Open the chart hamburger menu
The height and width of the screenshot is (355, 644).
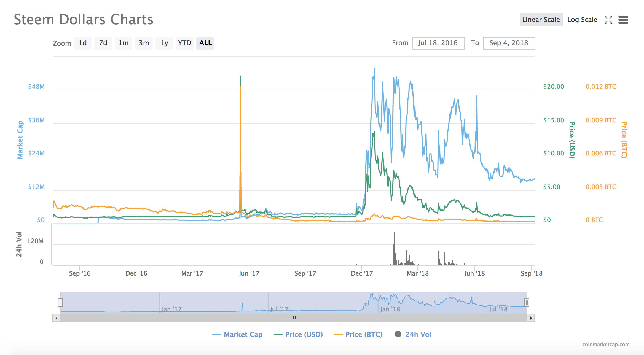pyautogui.click(x=623, y=20)
